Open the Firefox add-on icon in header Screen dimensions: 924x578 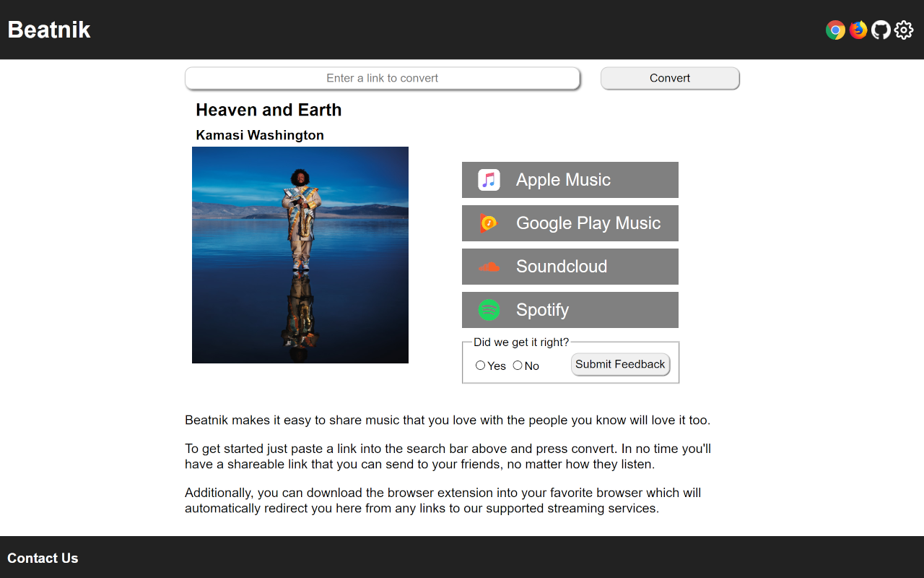858,30
